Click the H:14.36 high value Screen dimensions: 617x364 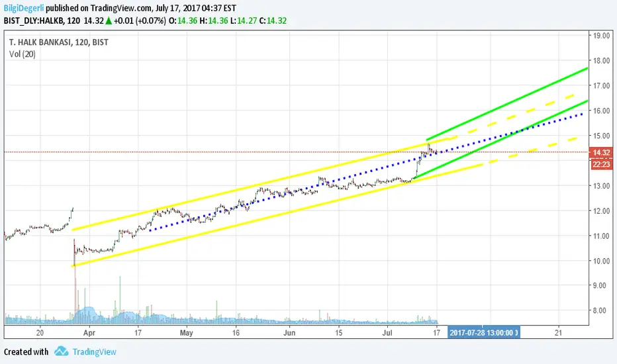pos(214,21)
